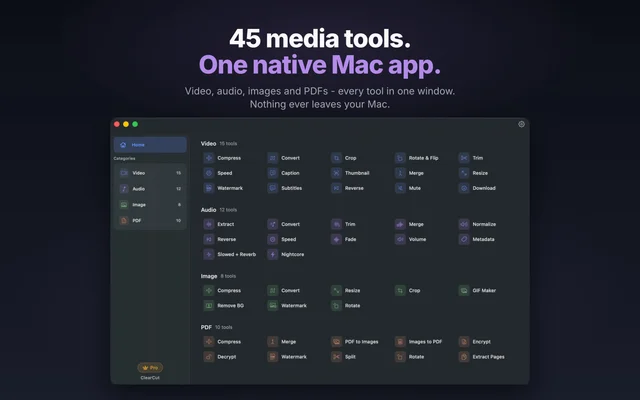Select the PDF category in sidebar

coord(150,221)
